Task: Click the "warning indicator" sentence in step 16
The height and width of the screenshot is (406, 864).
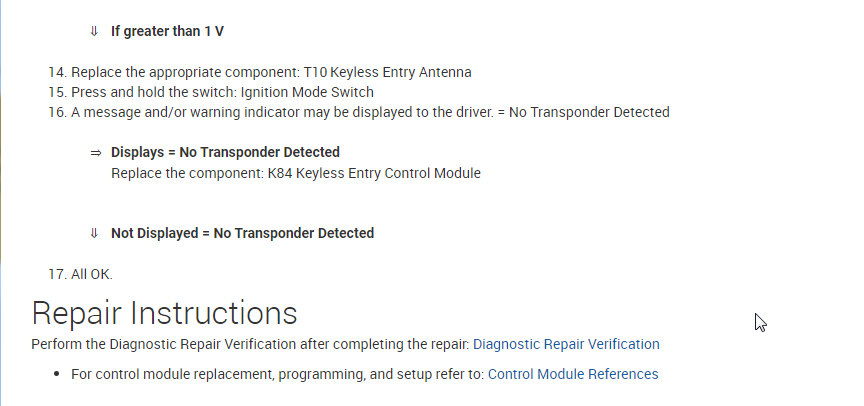Action: (260, 112)
